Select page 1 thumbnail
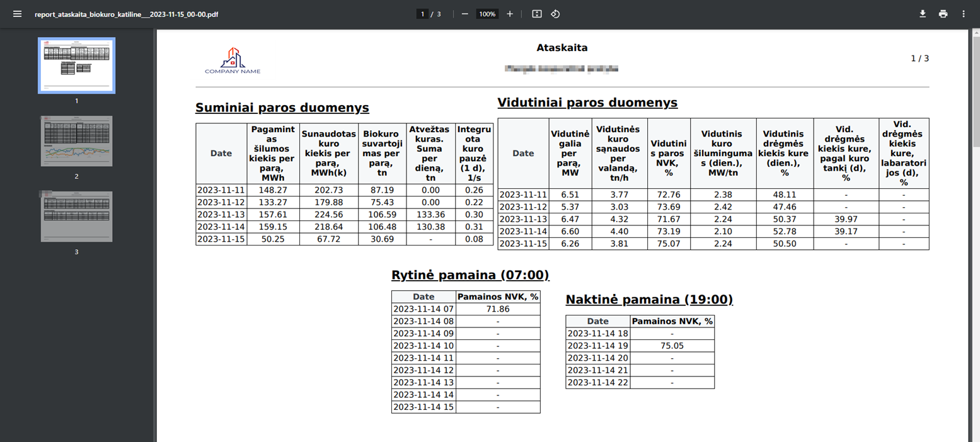The width and height of the screenshot is (980, 442). tap(76, 65)
